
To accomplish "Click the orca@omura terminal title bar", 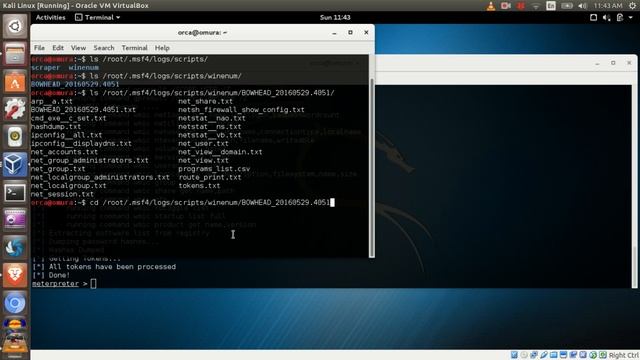I will 202,33.
